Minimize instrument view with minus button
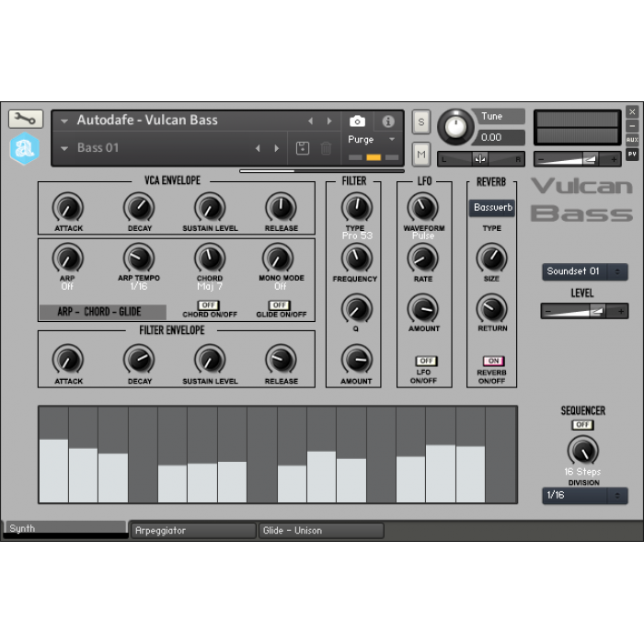 click(632, 126)
